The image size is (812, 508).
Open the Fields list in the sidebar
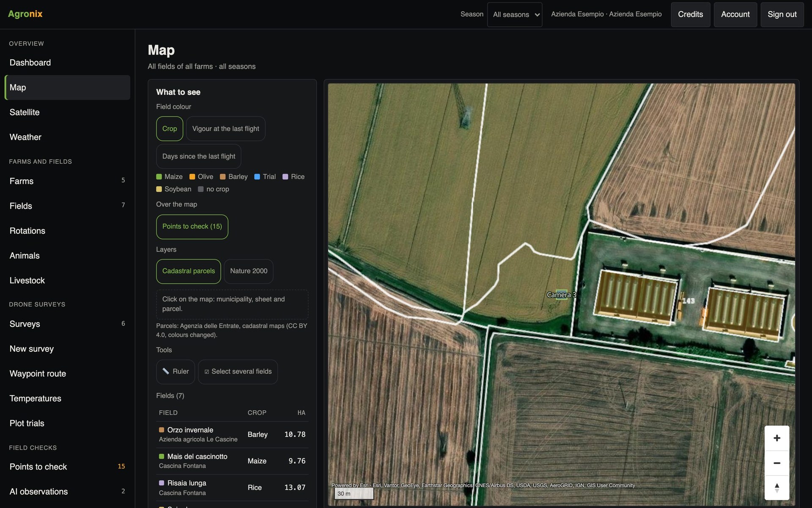[67, 206]
